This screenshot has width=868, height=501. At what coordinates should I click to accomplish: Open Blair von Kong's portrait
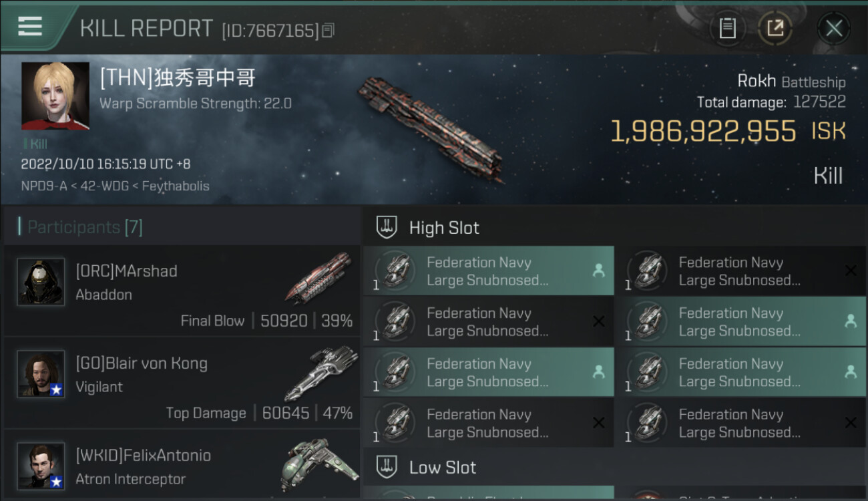tap(41, 374)
